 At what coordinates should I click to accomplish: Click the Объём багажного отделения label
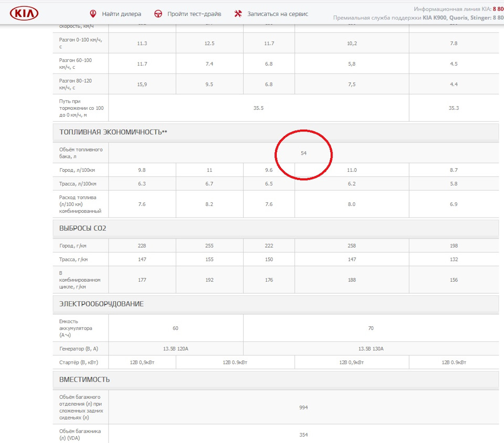click(81, 407)
